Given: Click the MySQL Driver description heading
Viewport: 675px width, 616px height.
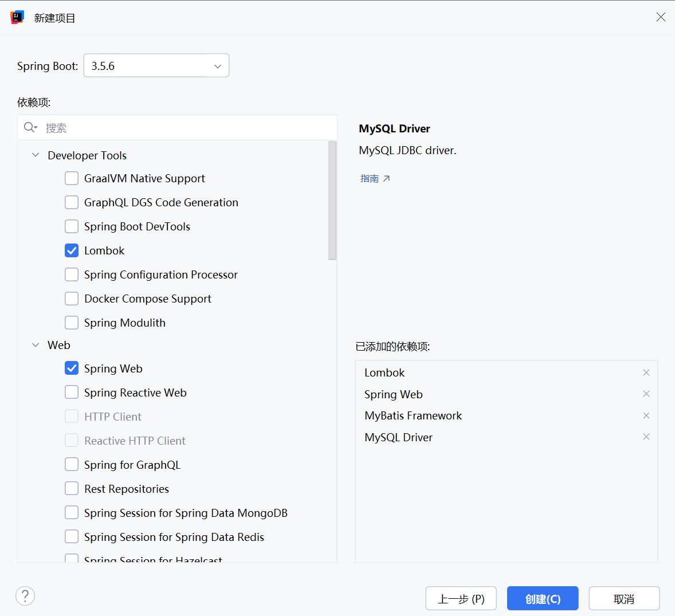Looking at the screenshot, I should tap(394, 129).
